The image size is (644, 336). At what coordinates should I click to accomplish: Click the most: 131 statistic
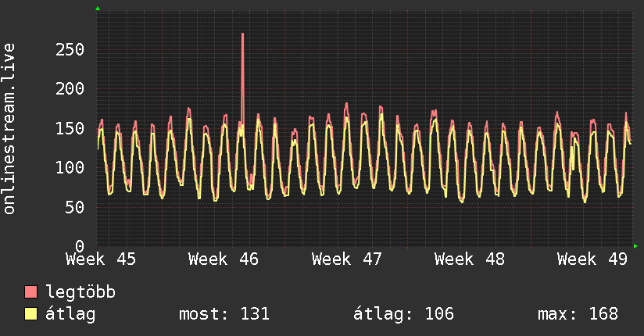pos(224,314)
